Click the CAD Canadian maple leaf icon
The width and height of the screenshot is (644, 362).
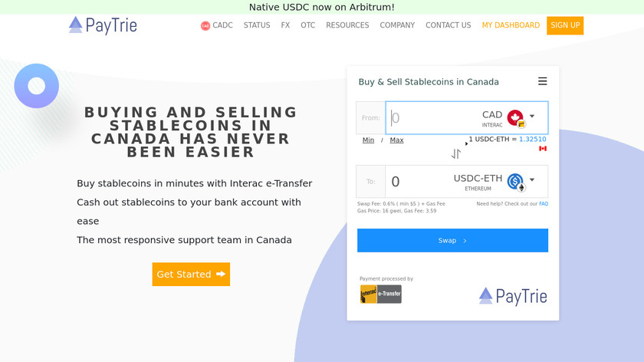[515, 117]
